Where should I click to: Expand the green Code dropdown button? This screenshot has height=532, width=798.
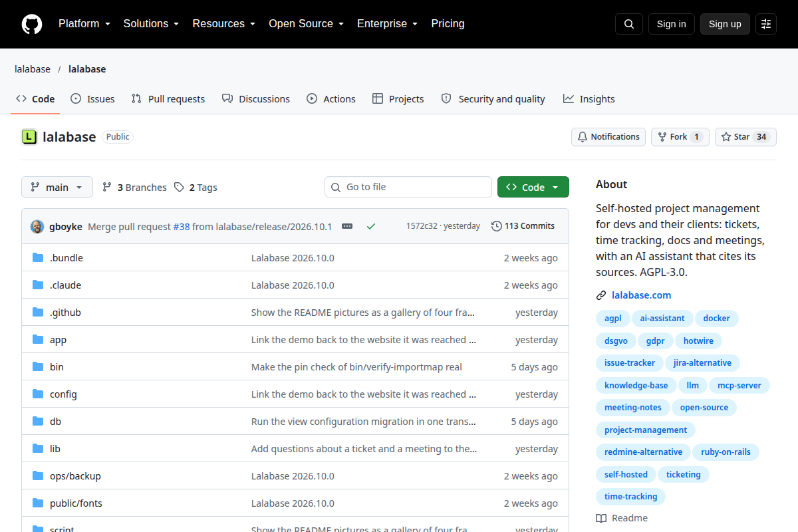533,188
